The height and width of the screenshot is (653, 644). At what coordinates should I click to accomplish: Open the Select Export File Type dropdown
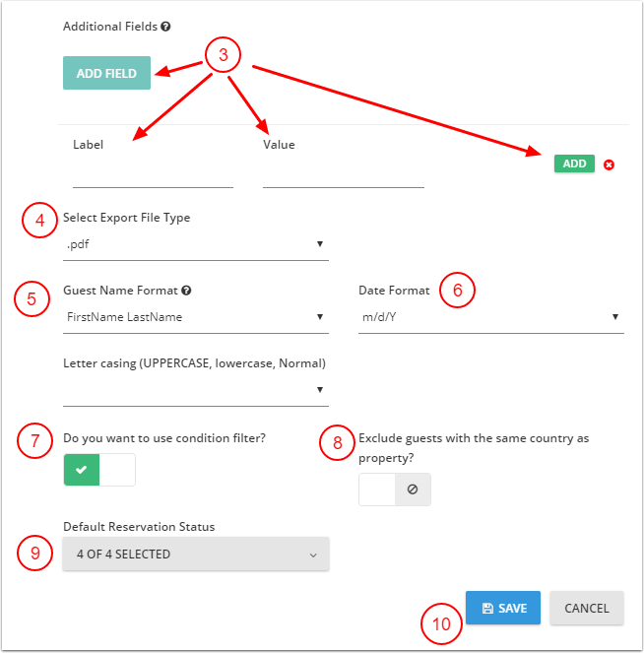[x=195, y=244]
